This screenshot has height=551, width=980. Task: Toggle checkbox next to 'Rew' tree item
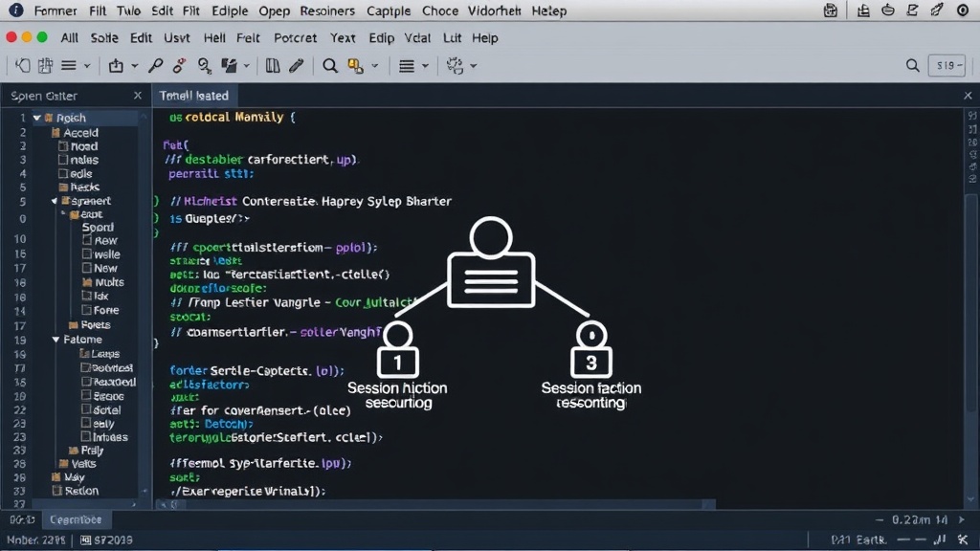[87, 240]
